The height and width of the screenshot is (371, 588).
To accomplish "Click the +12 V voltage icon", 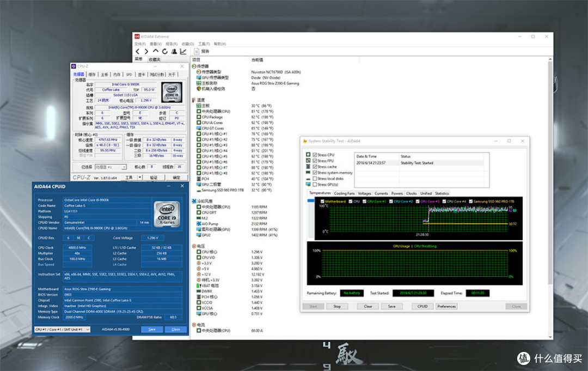I will point(199,274).
